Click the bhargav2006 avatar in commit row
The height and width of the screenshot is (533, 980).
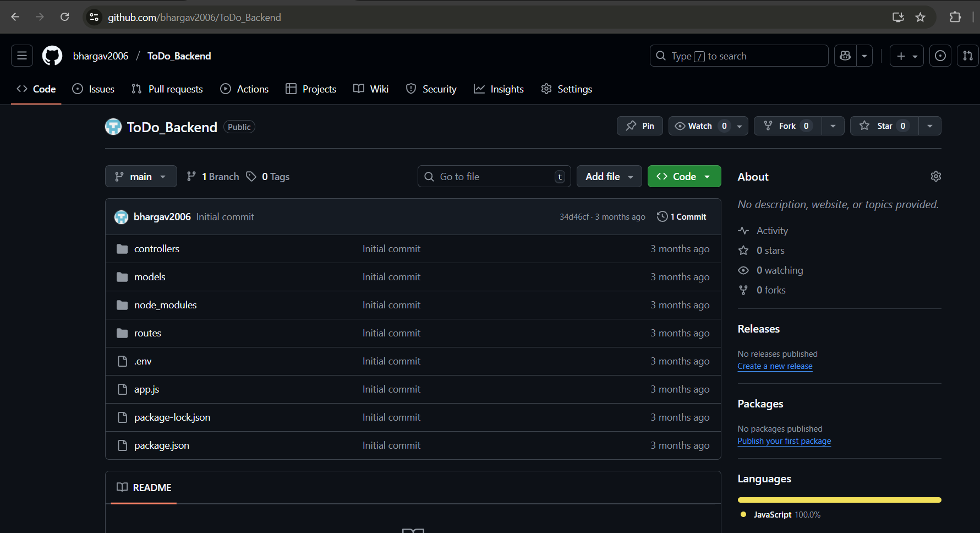121,217
